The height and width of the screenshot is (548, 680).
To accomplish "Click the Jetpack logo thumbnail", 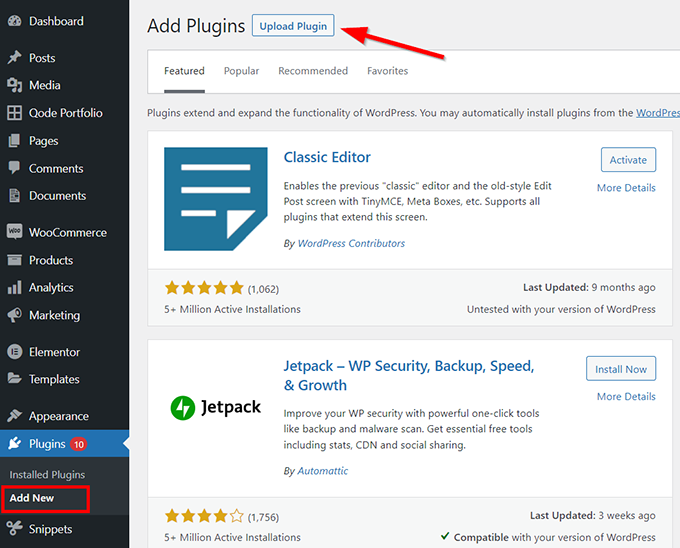I will click(x=216, y=408).
